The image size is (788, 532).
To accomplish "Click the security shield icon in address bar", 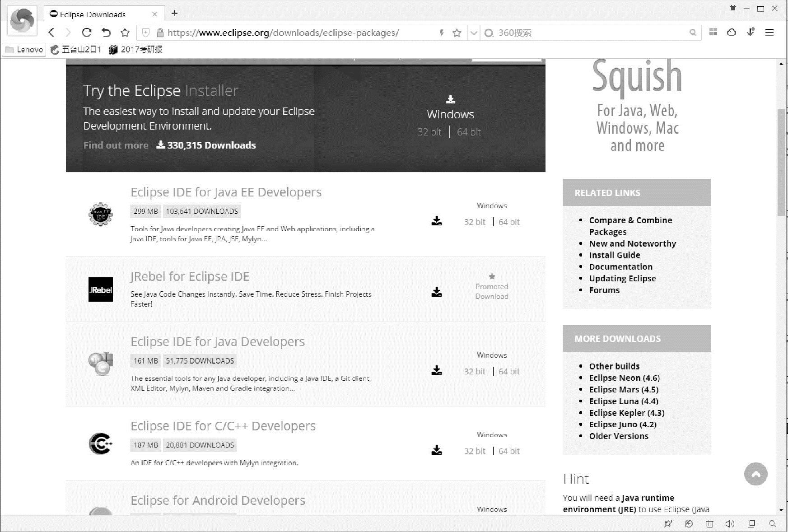I will (x=145, y=33).
